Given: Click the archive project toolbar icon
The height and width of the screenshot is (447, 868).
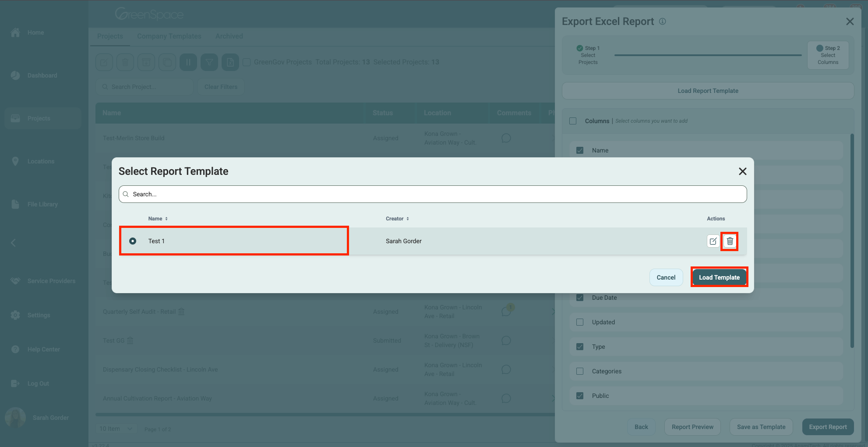Looking at the screenshot, I should tap(146, 62).
